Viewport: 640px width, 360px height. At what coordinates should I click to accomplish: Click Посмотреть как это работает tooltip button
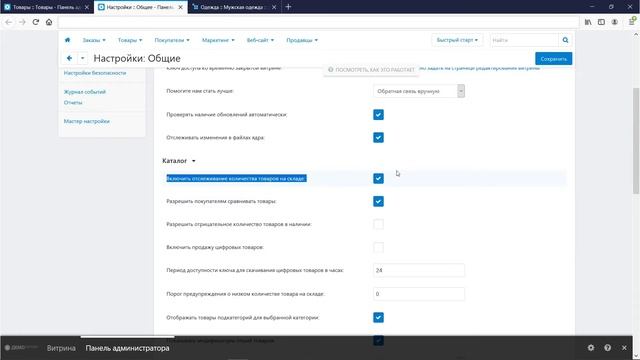tap(371, 70)
